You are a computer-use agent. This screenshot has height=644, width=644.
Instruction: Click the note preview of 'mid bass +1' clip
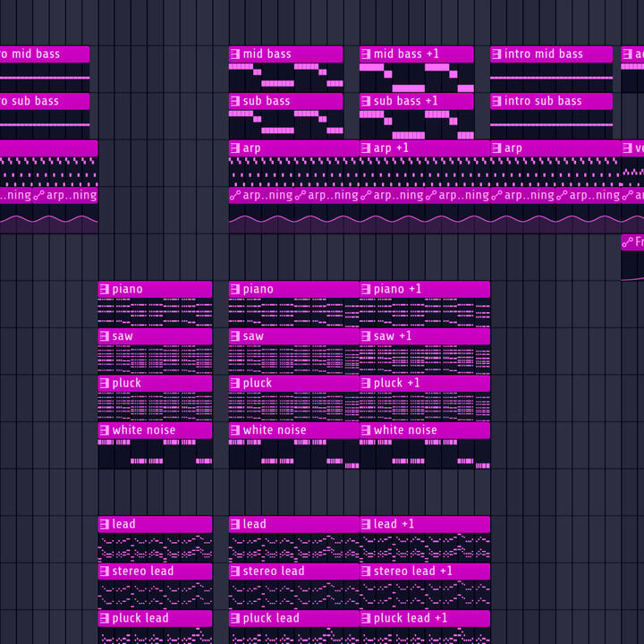416,77
